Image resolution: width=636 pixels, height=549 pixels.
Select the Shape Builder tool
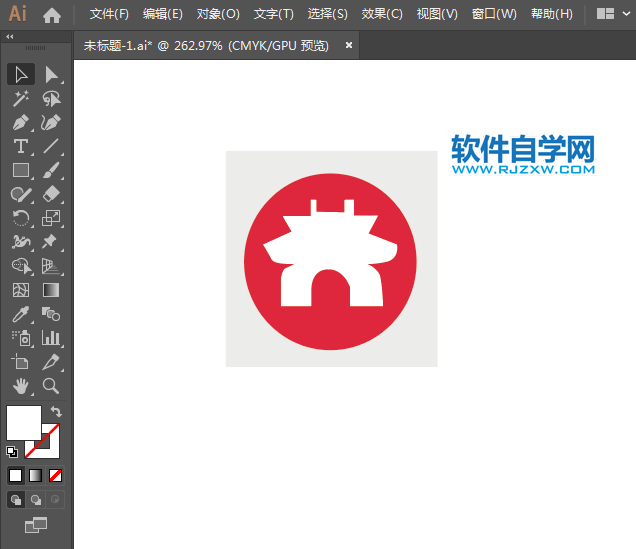(21, 266)
